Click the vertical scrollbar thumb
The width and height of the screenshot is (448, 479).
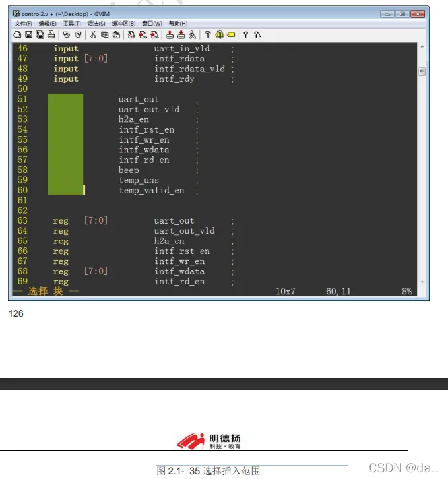[x=422, y=72]
